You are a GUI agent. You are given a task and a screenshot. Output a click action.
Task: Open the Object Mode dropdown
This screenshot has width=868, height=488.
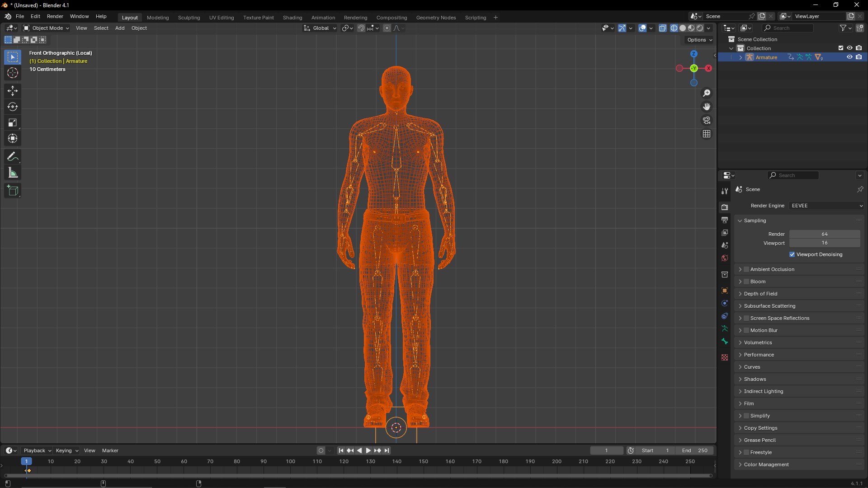[x=46, y=28]
